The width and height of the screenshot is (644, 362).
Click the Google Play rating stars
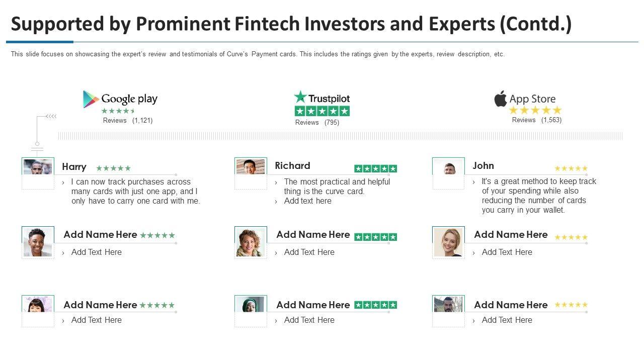tap(118, 111)
